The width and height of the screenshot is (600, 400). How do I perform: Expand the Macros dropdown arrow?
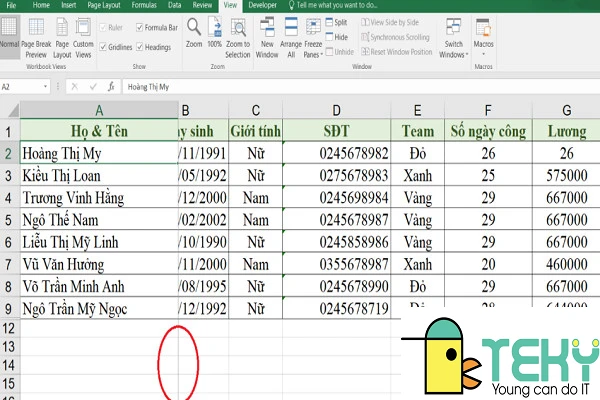[x=483, y=54]
